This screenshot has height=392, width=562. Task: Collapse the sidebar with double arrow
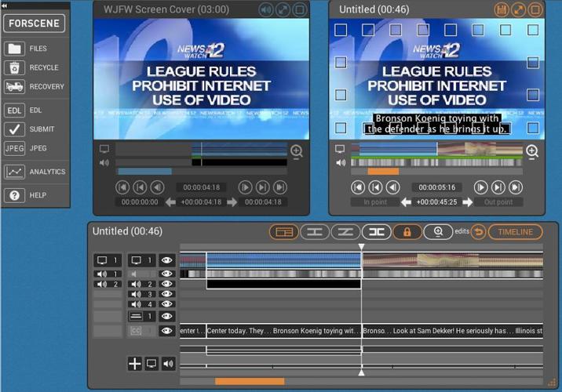pyautogui.click(x=4, y=5)
